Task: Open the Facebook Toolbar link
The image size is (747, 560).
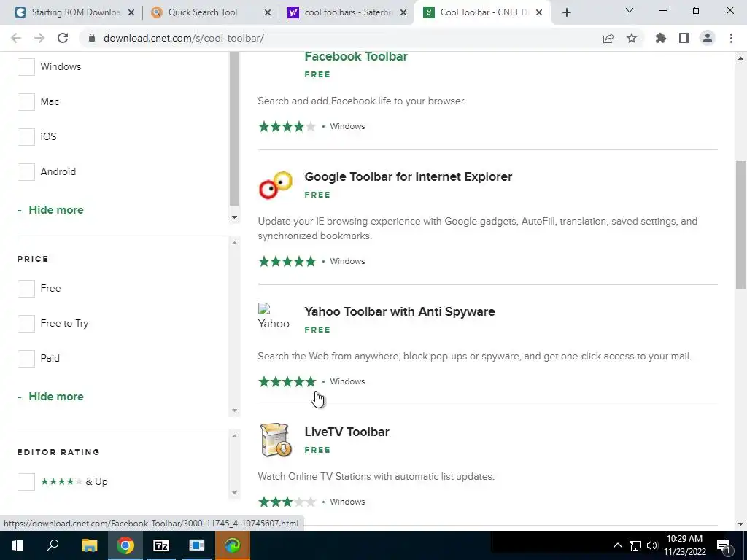Action: pos(356,57)
